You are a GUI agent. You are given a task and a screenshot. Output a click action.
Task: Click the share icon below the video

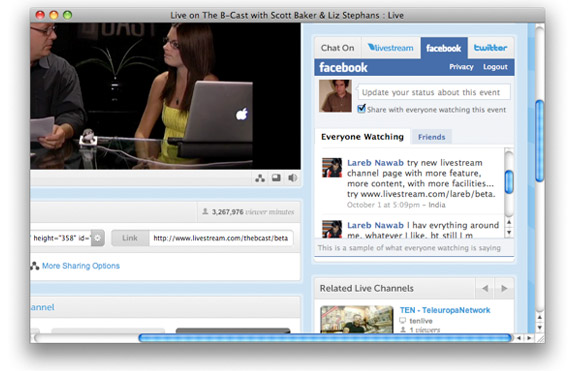tap(260, 178)
